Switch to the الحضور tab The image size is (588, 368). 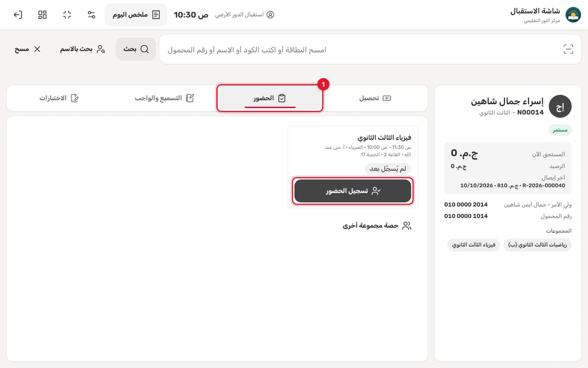tap(270, 98)
